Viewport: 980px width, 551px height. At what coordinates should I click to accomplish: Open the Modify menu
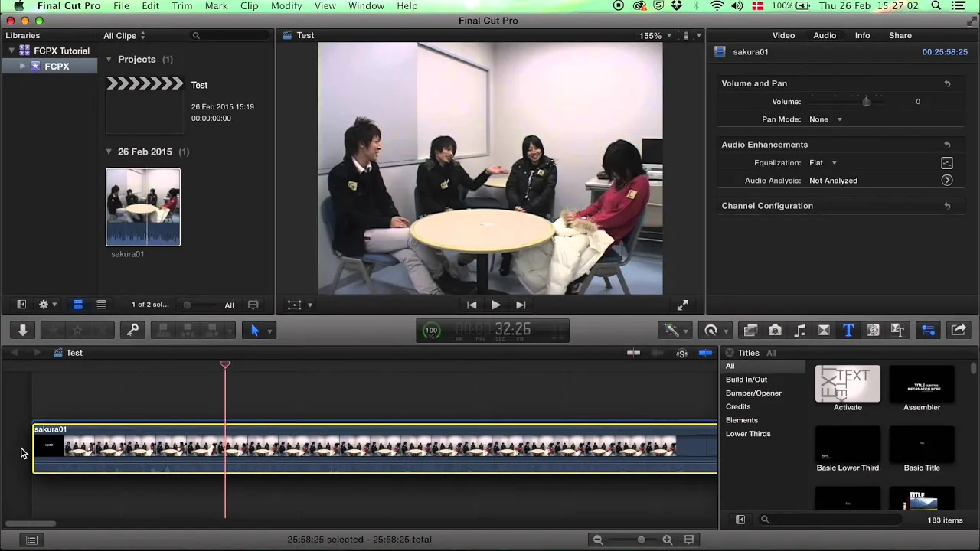[286, 6]
